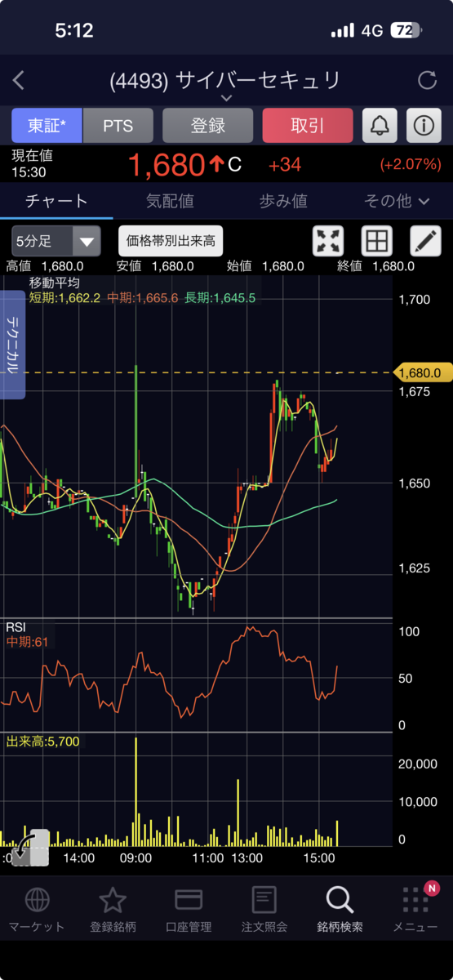The image size is (453, 980).
Task: Open price alert bell icon
Action: click(x=380, y=126)
